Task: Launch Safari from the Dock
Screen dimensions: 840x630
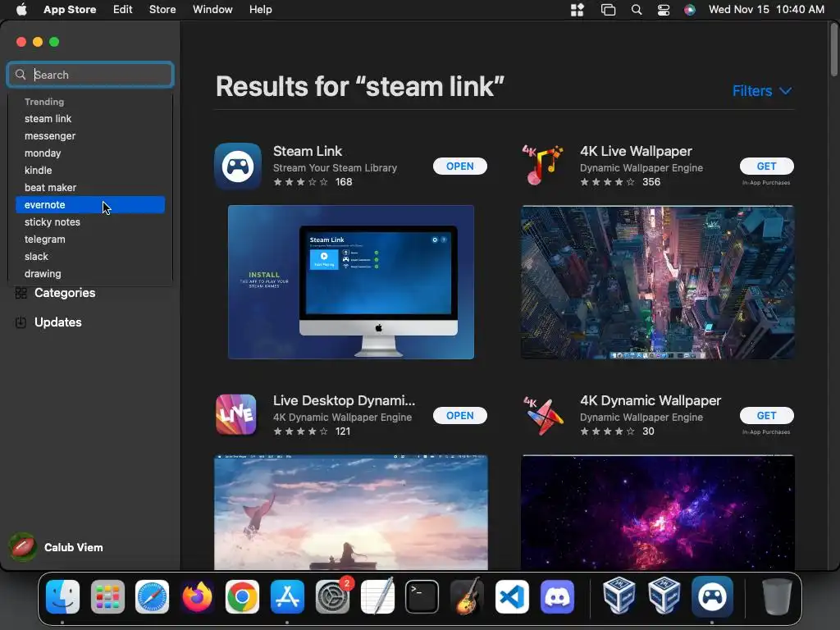Action: pos(152,597)
